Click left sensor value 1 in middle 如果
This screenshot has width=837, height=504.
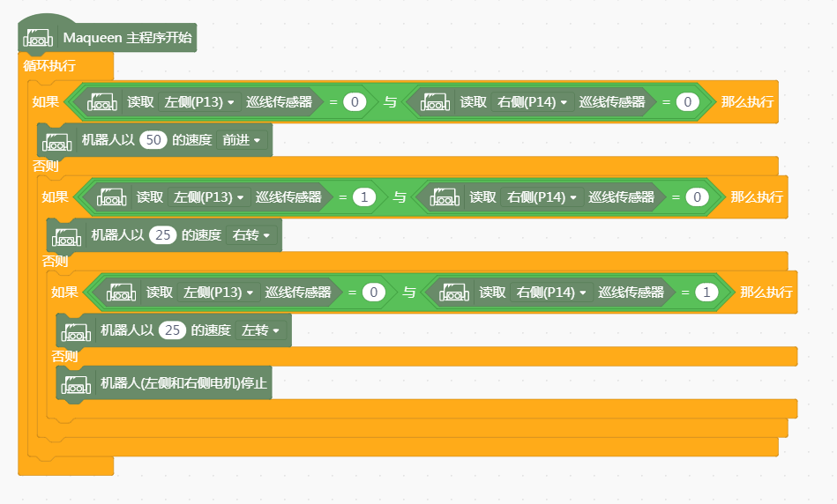click(364, 197)
